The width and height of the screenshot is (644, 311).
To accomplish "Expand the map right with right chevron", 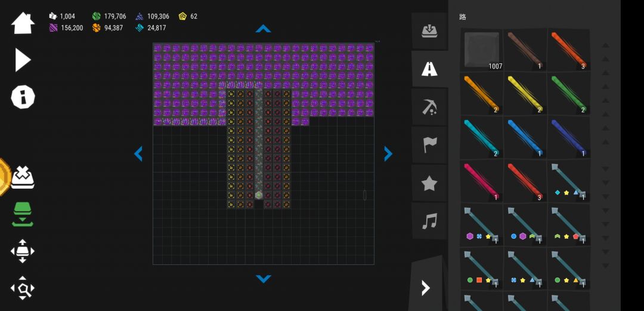I will point(388,153).
